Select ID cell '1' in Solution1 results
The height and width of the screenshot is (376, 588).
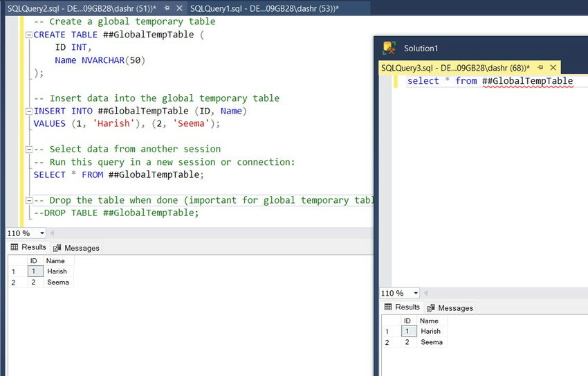pos(409,332)
